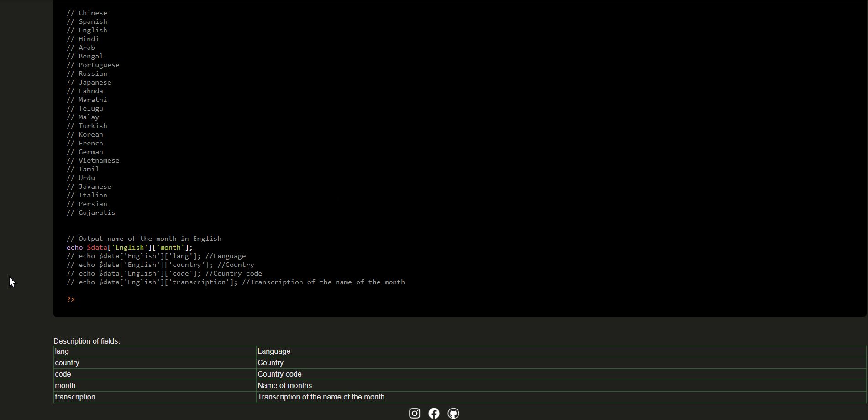
Task: Click the 'Name of months' cell
Action: (x=561, y=386)
